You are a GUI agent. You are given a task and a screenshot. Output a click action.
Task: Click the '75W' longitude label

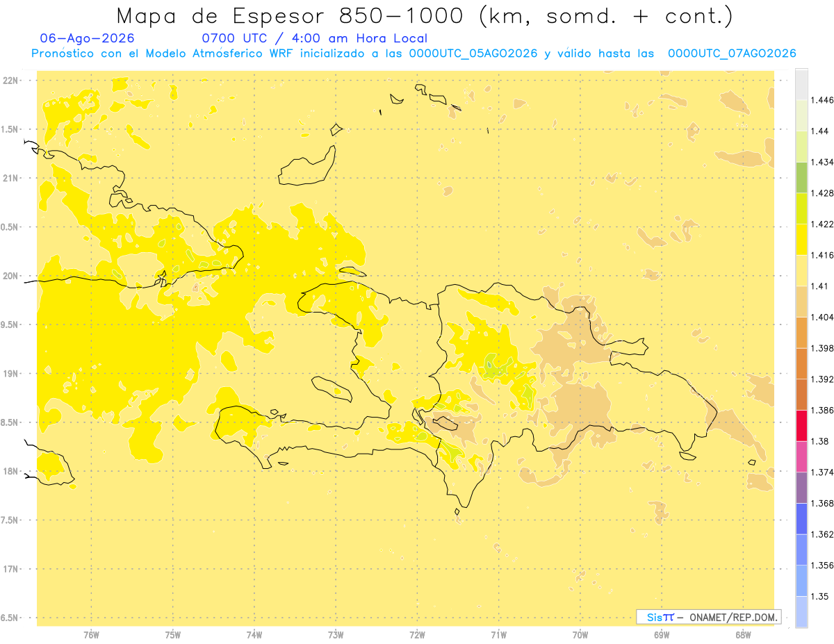[173, 634]
